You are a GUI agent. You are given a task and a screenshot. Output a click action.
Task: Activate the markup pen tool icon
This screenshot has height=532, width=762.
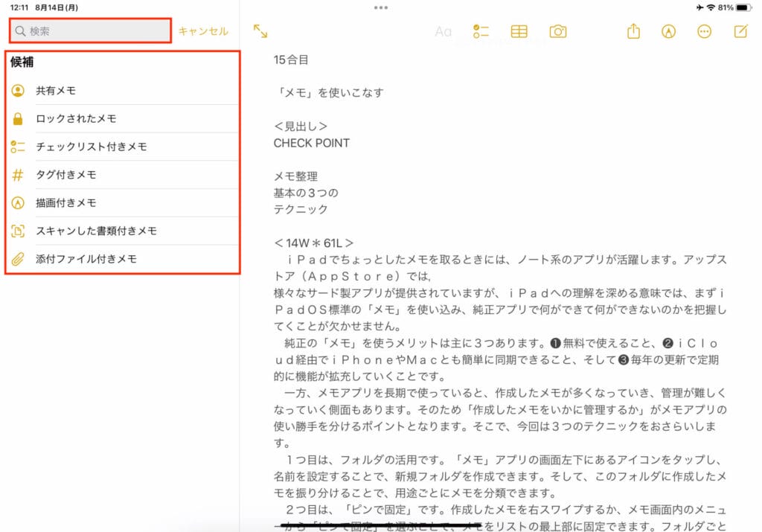coord(668,31)
